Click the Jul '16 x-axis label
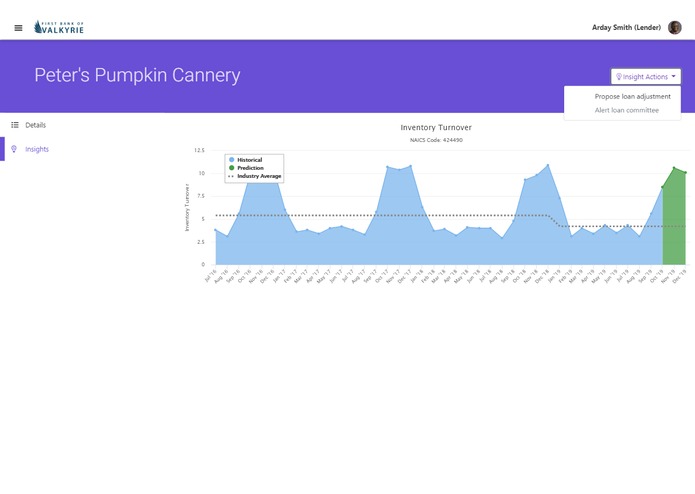The width and height of the screenshot is (695, 494). [210, 276]
